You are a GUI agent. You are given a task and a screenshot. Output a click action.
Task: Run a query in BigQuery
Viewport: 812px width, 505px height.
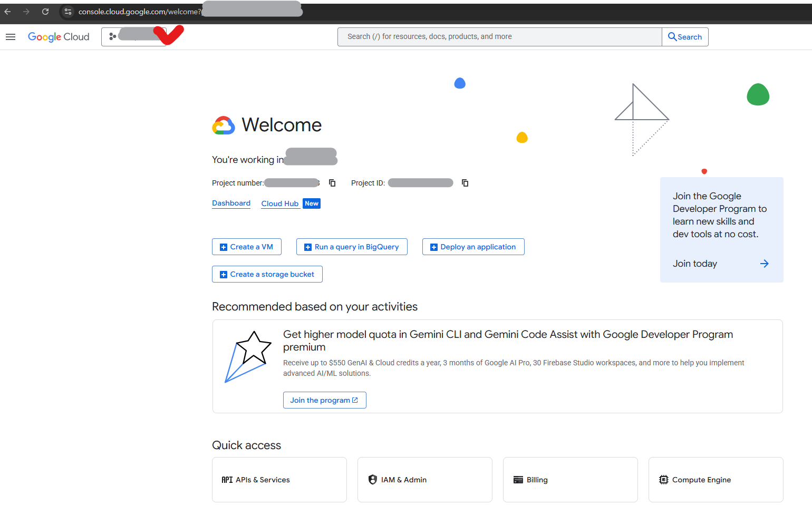[x=351, y=246]
